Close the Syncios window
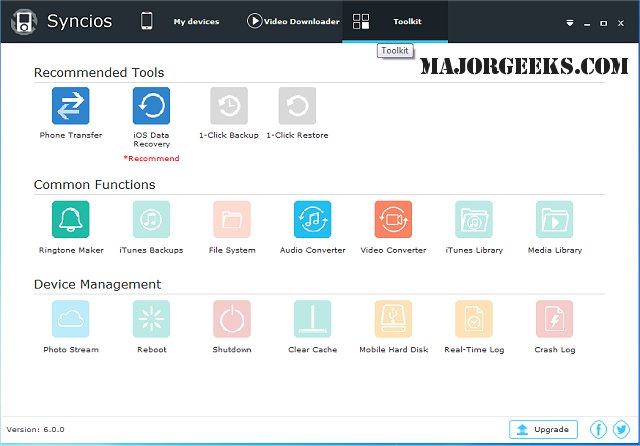The width and height of the screenshot is (640, 446). [x=620, y=23]
